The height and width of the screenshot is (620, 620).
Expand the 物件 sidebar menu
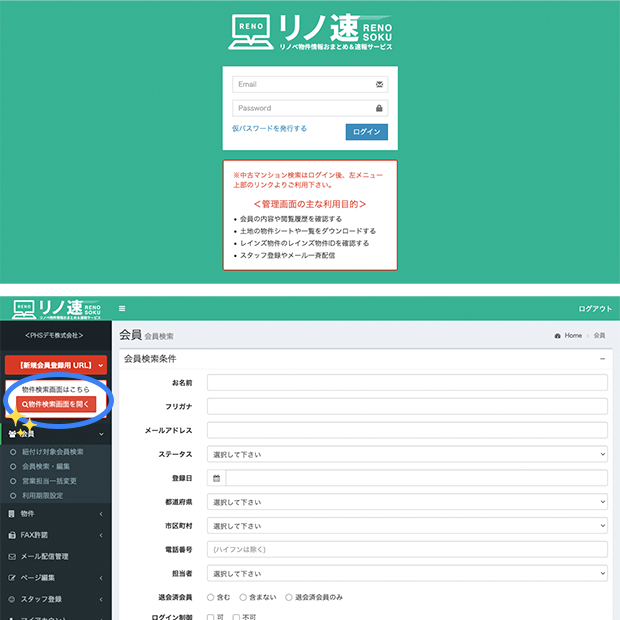56,514
